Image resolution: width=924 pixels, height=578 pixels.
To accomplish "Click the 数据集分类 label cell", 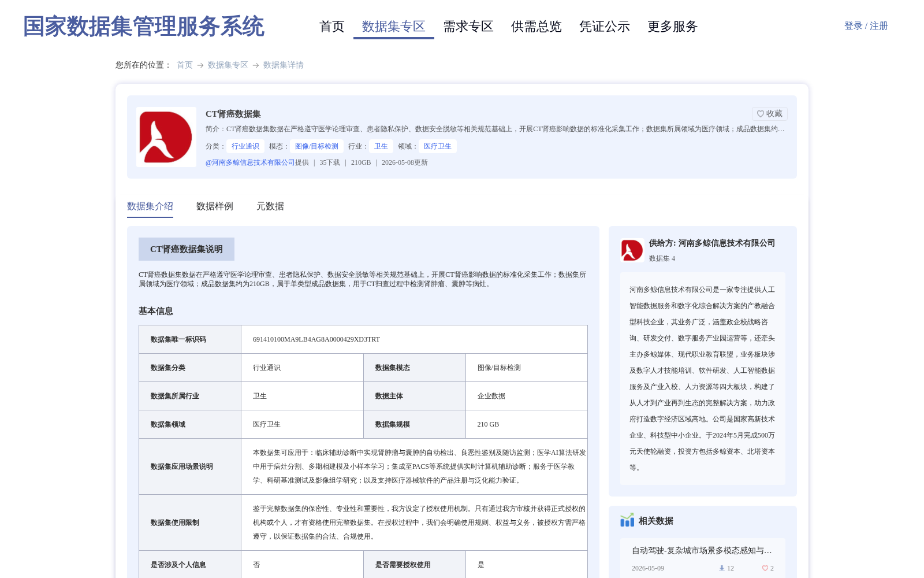I will point(190,368).
